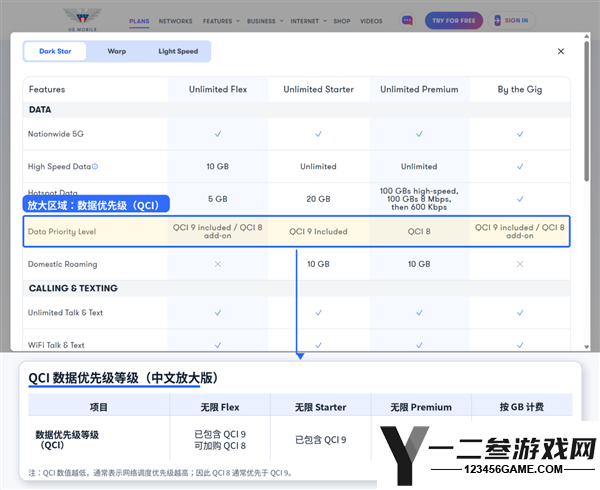Click the scrollbar up arrow

pyautogui.click(x=587, y=36)
